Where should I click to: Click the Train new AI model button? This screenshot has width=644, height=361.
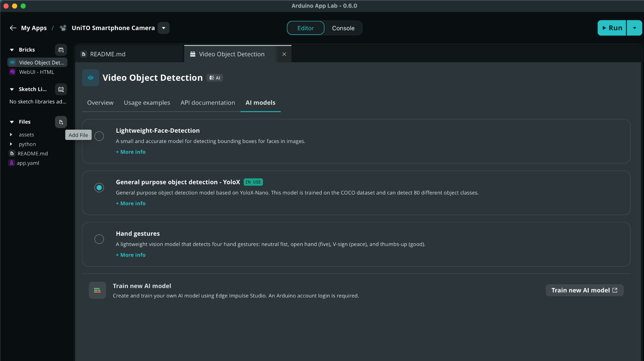point(585,290)
